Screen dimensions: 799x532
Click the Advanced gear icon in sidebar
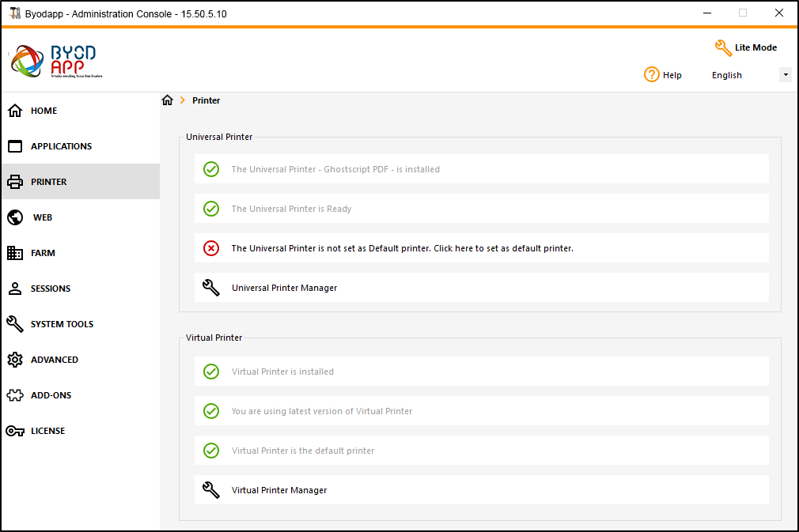coord(15,360)
